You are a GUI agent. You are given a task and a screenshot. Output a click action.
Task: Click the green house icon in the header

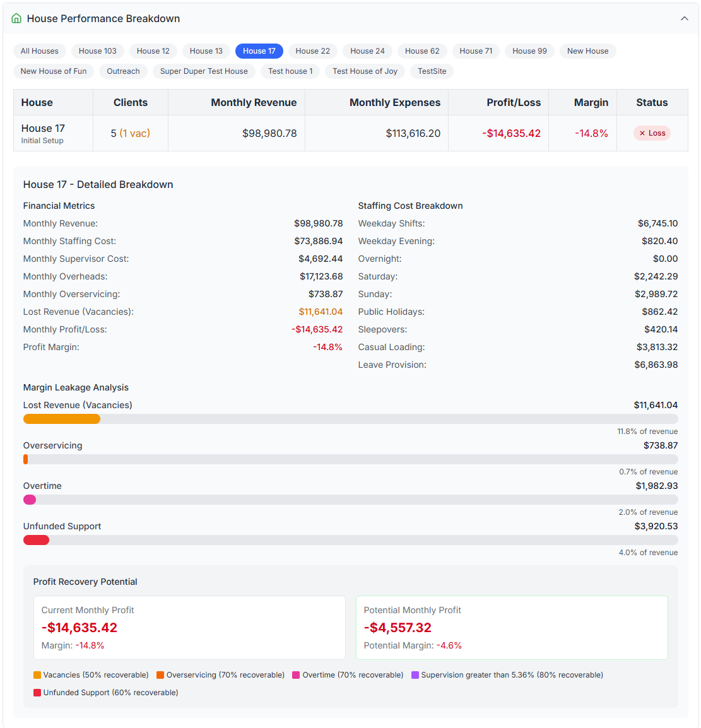coord(16,18)
